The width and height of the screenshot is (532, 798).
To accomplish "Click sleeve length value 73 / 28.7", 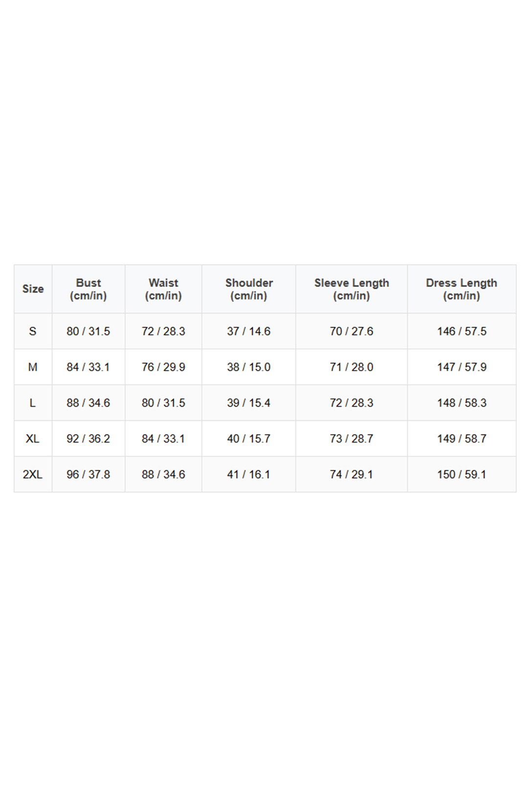I will pos(352,439).
